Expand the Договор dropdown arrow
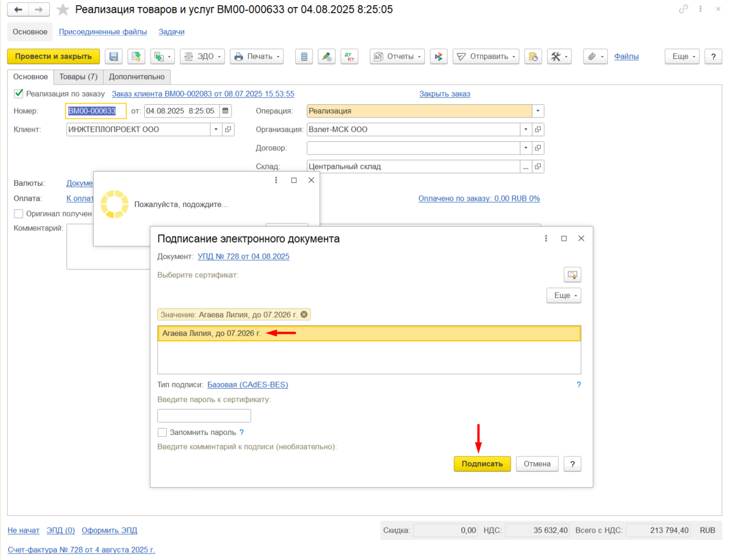730x560 pixels. click(526, 148)
